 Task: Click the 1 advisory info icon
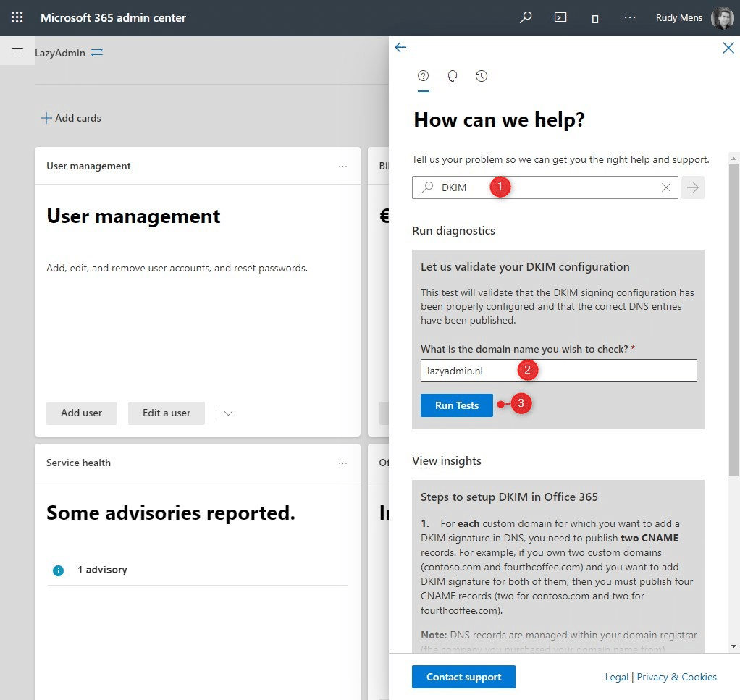pyautogui.click(x=58, y=570)
